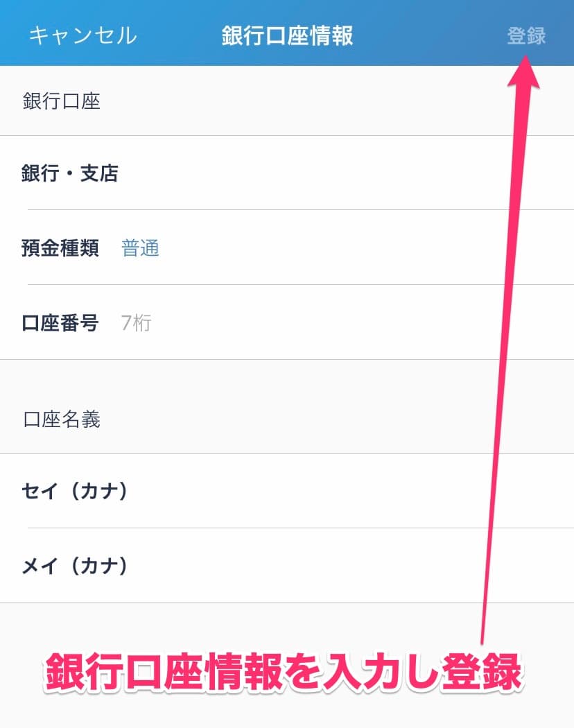
Task: Tap the キャンセル button in header
Action: [83, 35]
